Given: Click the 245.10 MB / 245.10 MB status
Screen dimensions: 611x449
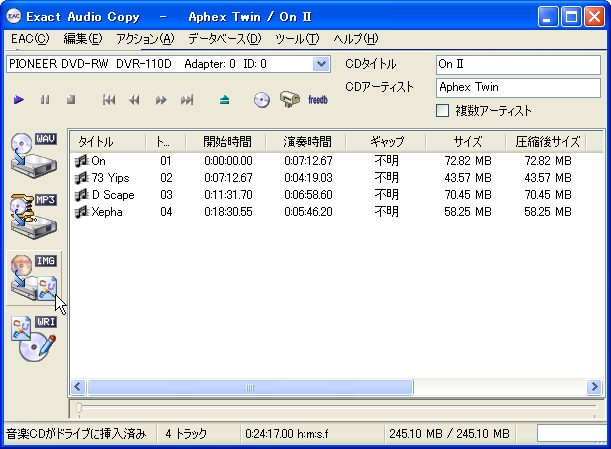Looking at the screenshot, I should pyautogui.click(x=449, y=434).
